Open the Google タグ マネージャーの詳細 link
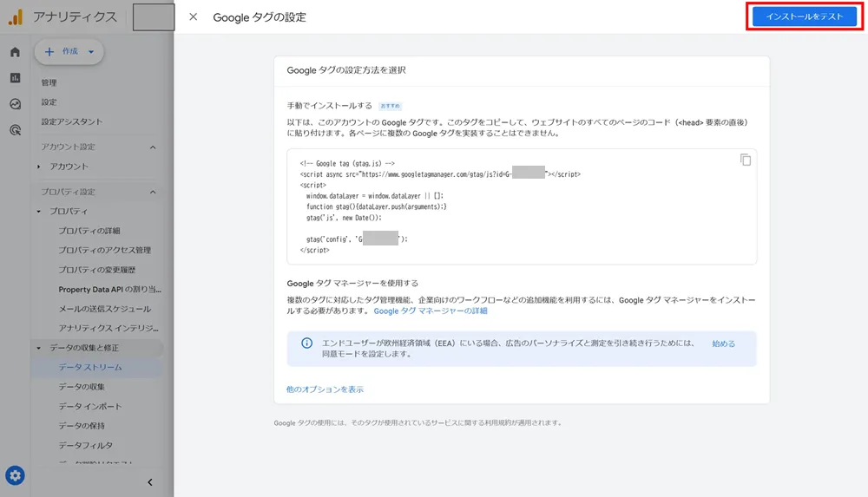 tap(431, 311)
